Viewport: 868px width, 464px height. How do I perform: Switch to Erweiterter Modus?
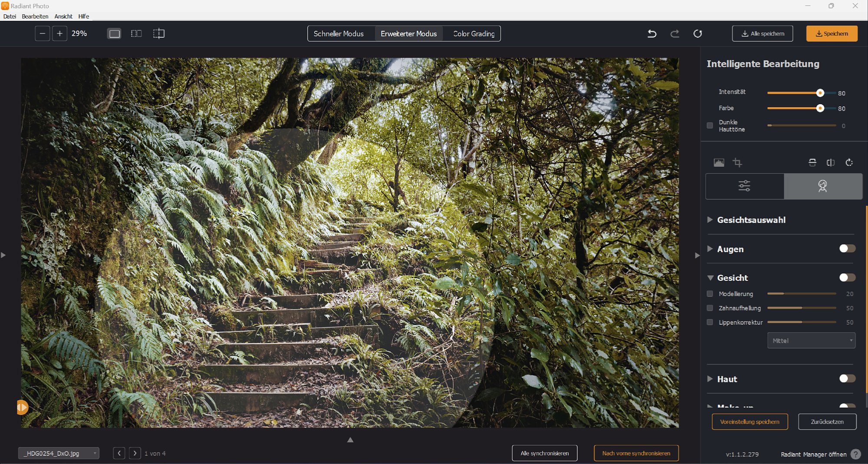click(x=409, y=33)
